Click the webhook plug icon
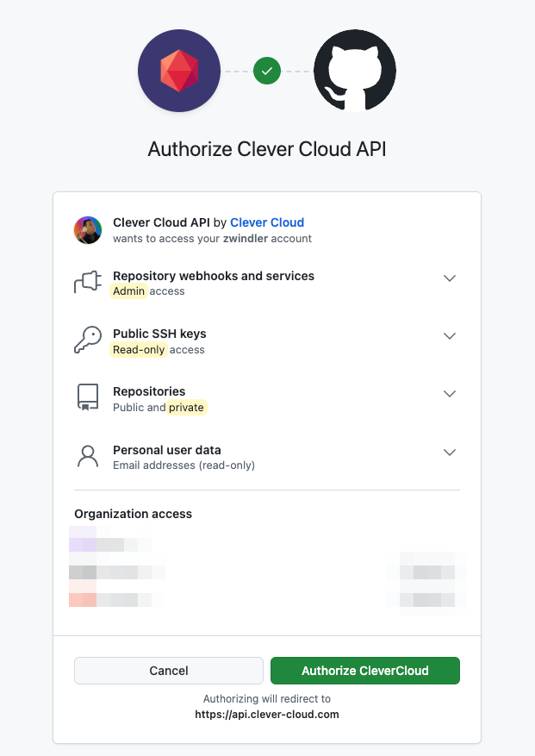The image size is (535, 756). click(x=88, y=282)
